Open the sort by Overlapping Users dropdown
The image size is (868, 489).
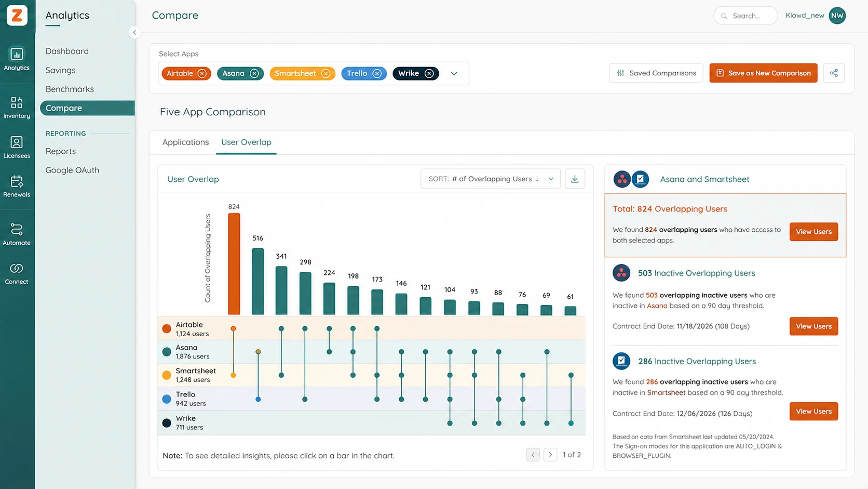pos(491,179)
